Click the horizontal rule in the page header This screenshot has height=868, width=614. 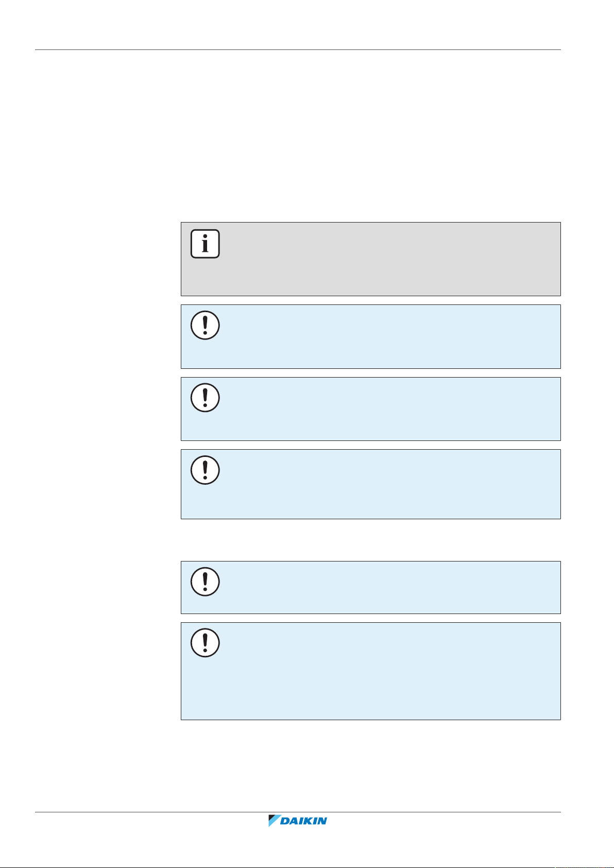[x=298, y=50]
